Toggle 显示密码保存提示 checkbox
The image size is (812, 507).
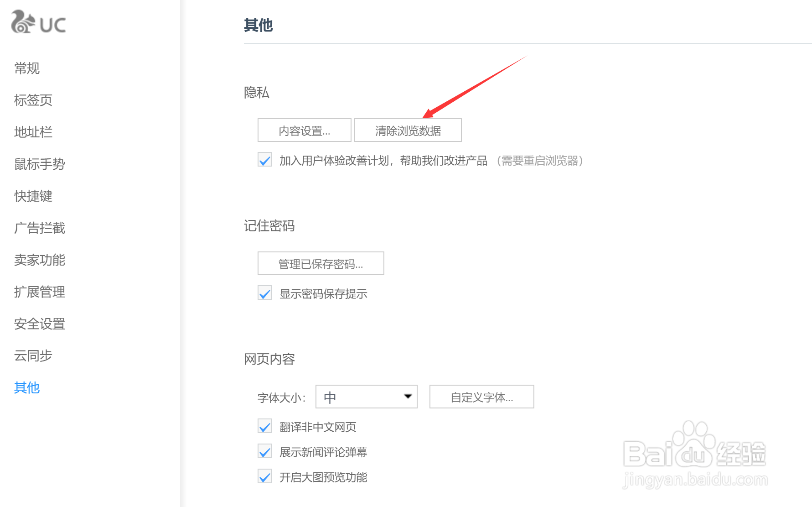click(x=265, y=293)
